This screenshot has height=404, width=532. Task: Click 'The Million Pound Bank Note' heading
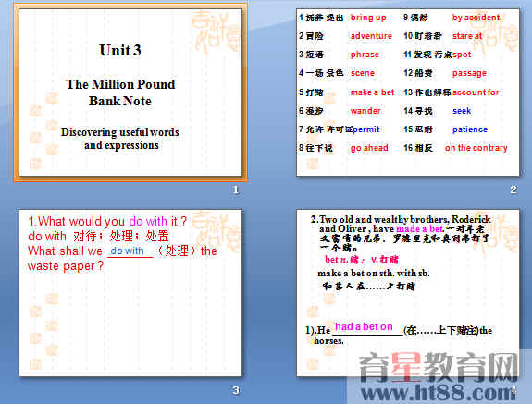(120, 92)
